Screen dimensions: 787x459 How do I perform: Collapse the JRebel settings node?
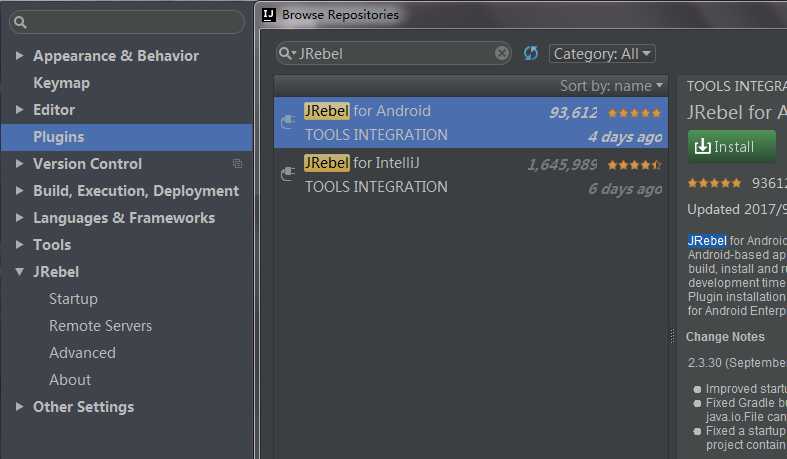20,272
